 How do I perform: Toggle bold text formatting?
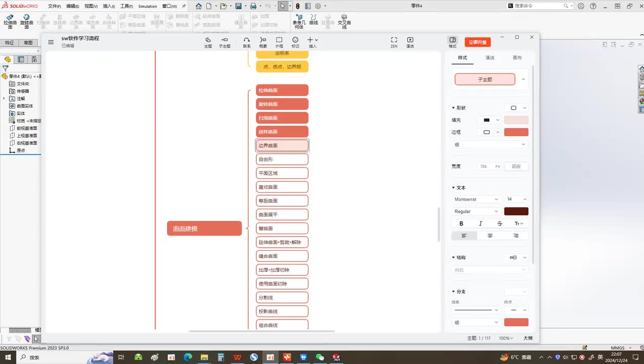point(461,223)
